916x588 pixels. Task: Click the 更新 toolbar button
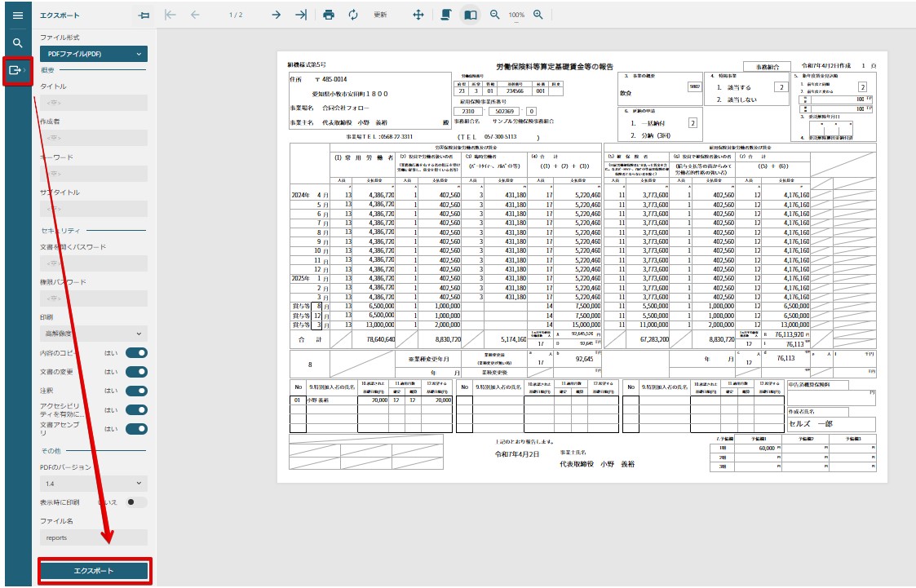pos(380,15)
